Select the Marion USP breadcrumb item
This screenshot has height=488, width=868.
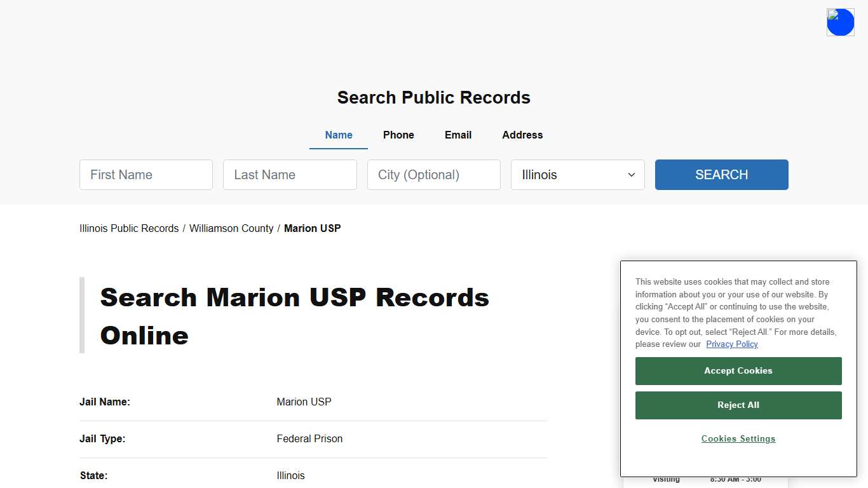(312, 228)
